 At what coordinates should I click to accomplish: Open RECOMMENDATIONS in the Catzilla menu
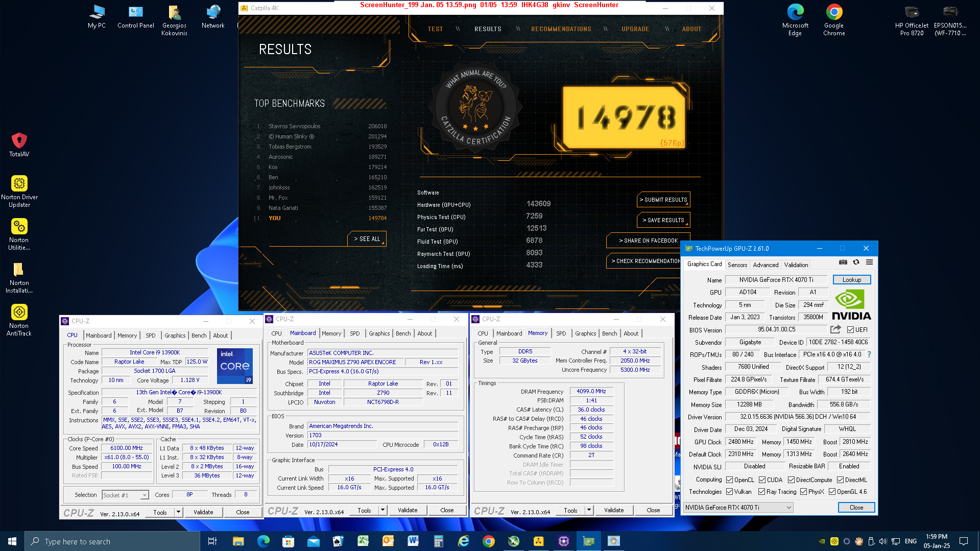pyautogui.click(x=561, y=29)
